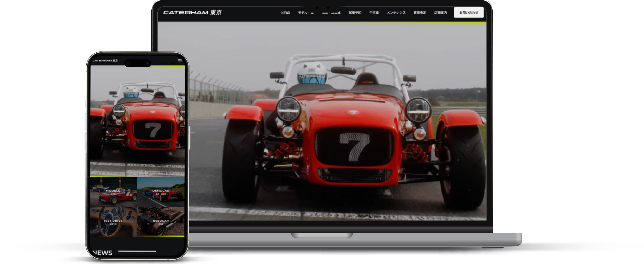Image resolution: width=644 pixels, height=264 pixels.
Task: Open NEWS in the top navigation
Action: point(285,13)
